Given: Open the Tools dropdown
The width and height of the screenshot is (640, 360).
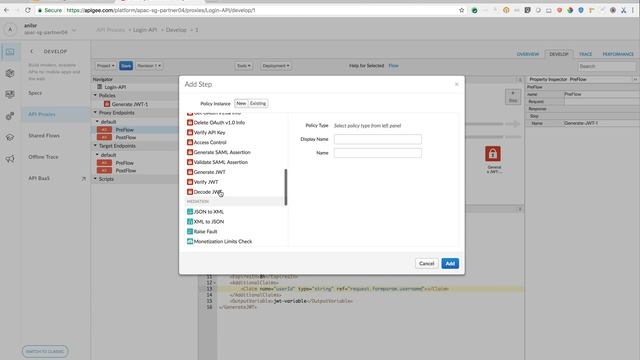Looking at the screenshot, I should (244, 66).
